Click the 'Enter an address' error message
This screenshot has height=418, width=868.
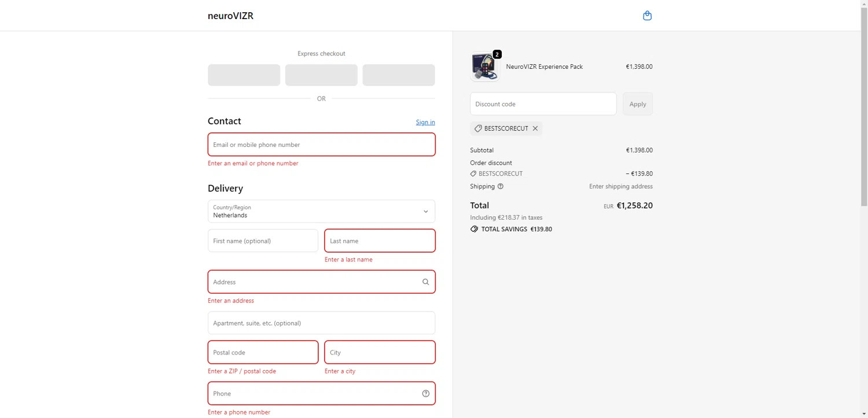(x=231, y=301)
